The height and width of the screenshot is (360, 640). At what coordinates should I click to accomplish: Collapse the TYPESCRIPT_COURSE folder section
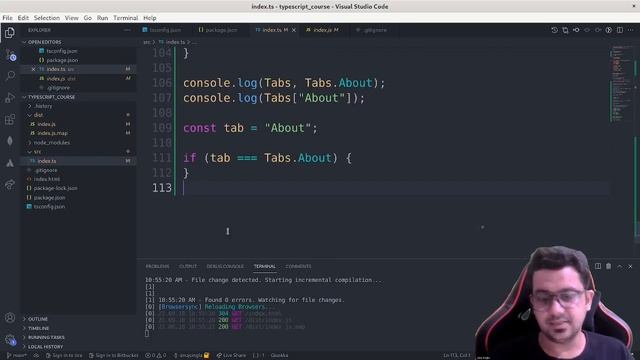(78, 97)
